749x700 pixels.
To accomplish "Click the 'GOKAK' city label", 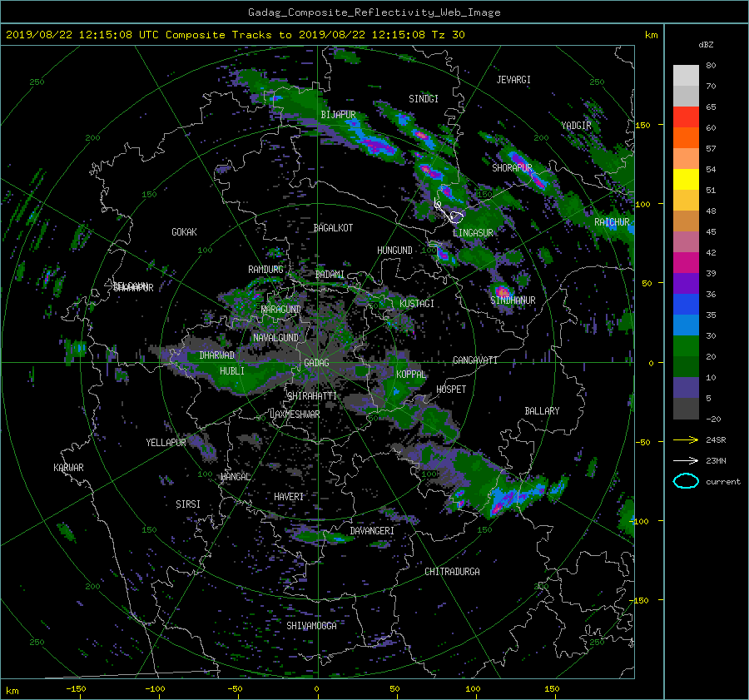I will 185,231.
